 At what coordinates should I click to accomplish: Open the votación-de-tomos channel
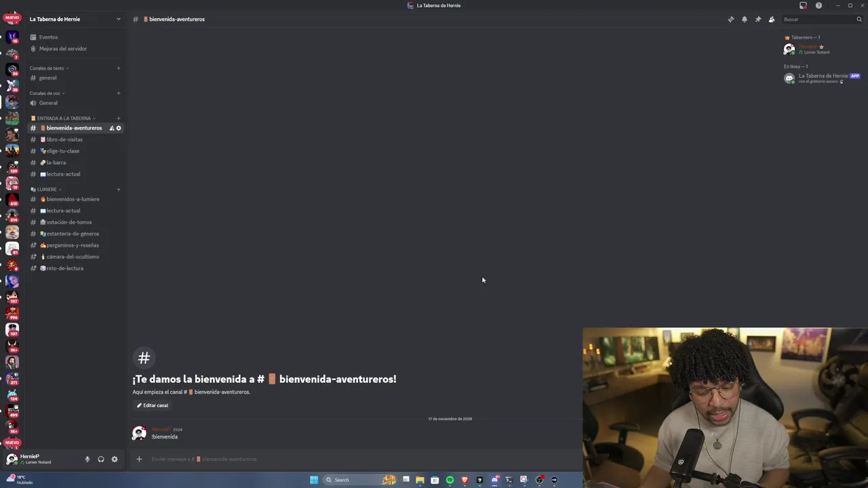[75, 222]
